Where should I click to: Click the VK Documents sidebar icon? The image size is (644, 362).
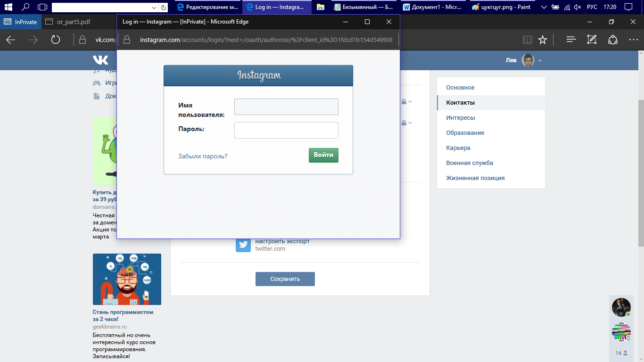pos(97,96)
